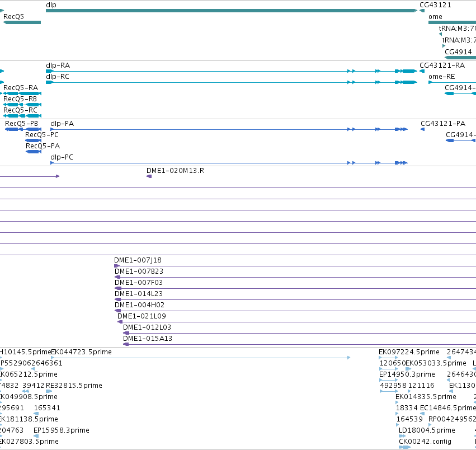Viewport: 476px width, 450px height.
Task: Select transcript dlp-RC
Action: click(232, 82)
